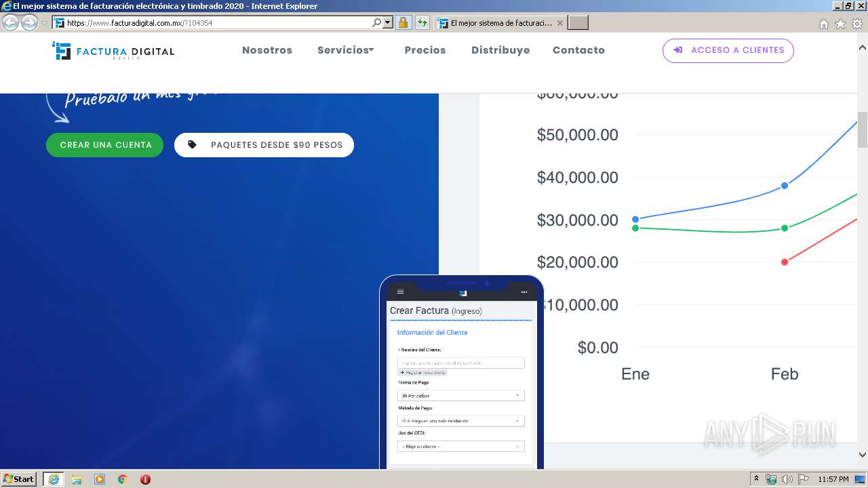Click the Acceso a Clientes button
Screen dimensions: 868x488
pos(728,50)
